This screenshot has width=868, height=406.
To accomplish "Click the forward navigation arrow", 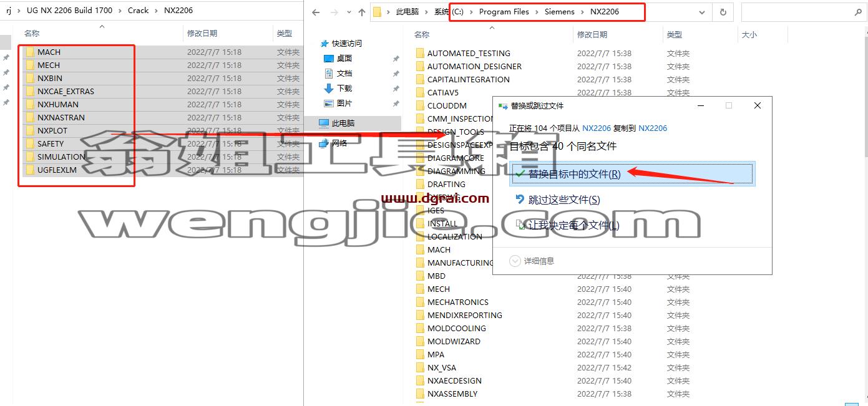I will click(333, 12).
